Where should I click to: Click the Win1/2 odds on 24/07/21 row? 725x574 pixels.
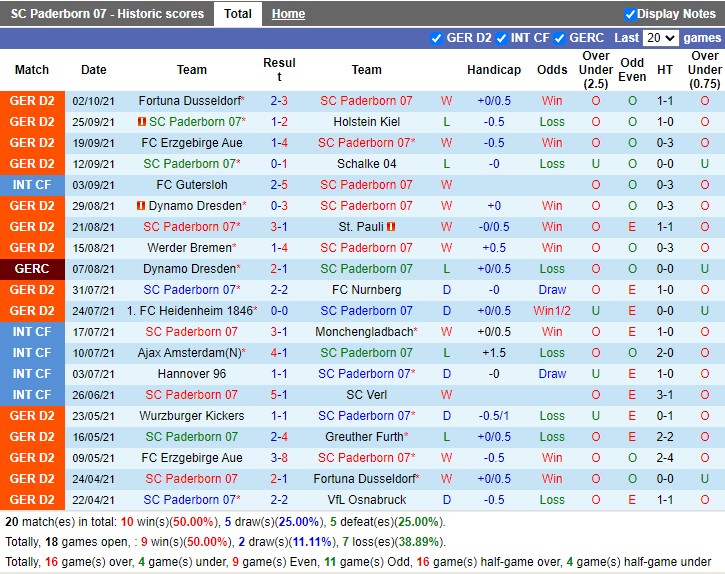click(552, 310)
